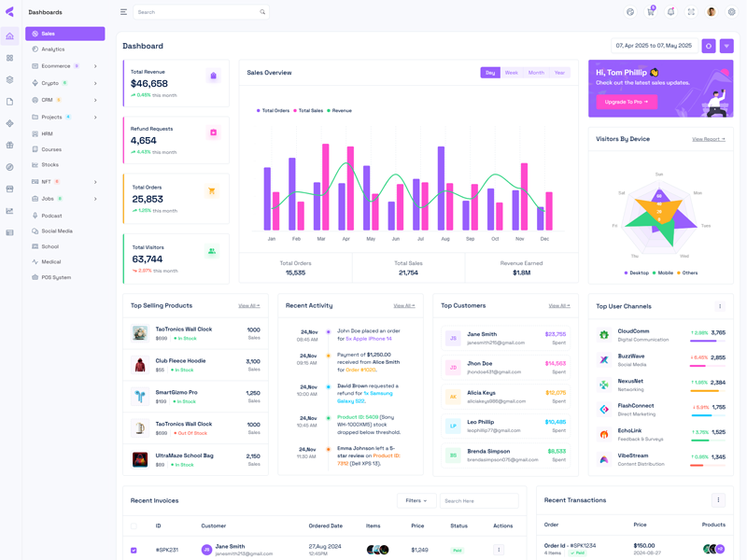The width and height of the screenshot is (747, 560).
Task: Click the hamburger menu toggle icon
Action: (x=123, y=12)
